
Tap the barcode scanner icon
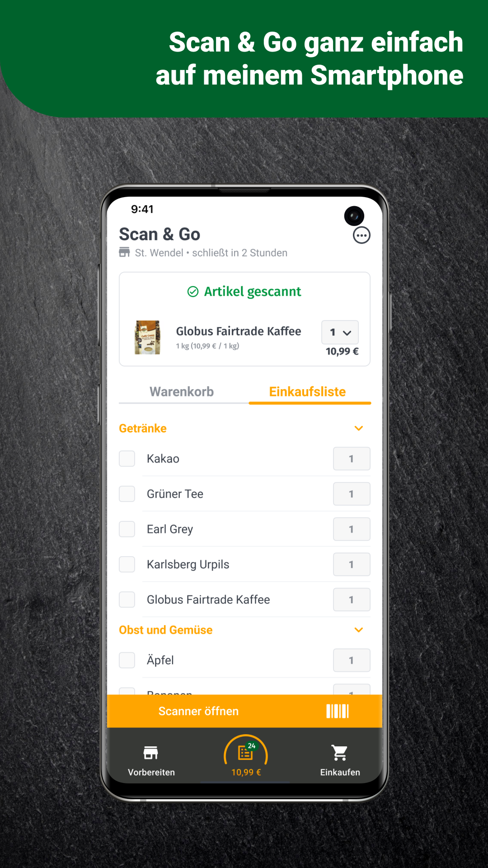[x=338, y=711]
